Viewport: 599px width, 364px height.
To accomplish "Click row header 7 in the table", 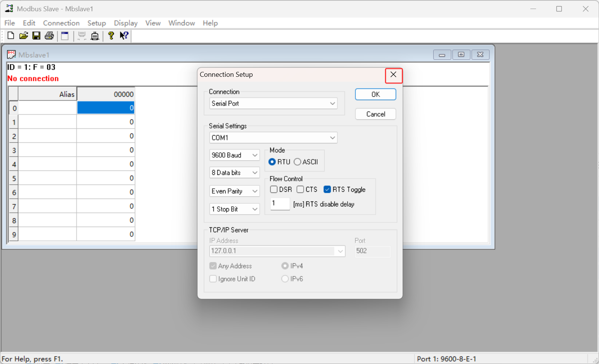I will 14,206.
